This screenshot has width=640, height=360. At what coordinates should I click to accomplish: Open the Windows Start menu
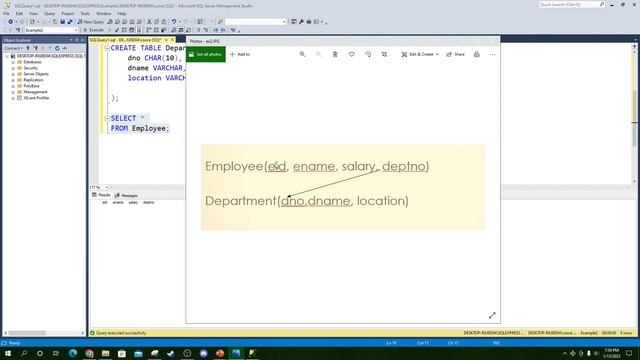pyautogui.click(x=8, y=353)
